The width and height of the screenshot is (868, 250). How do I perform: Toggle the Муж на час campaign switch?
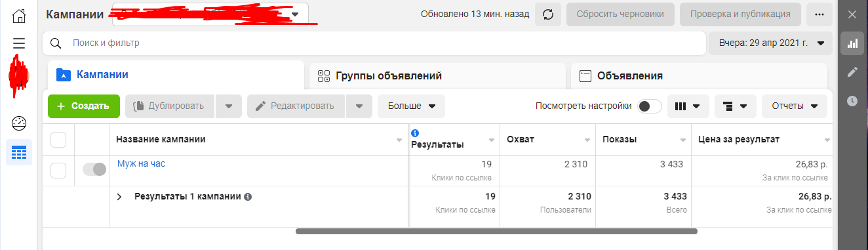pos(94,169)
